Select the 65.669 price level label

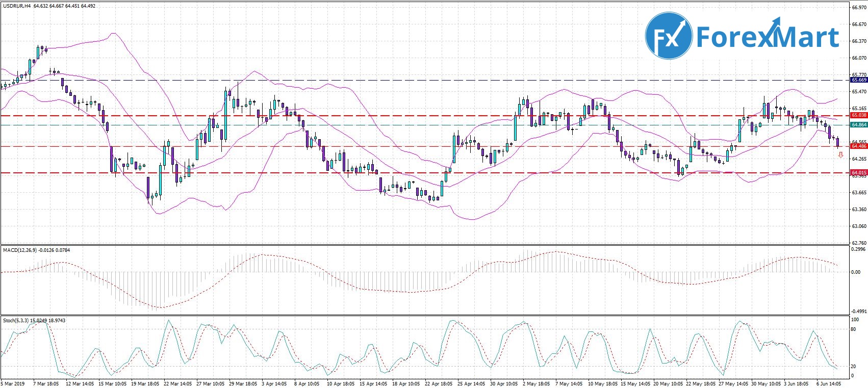point(859,80)
